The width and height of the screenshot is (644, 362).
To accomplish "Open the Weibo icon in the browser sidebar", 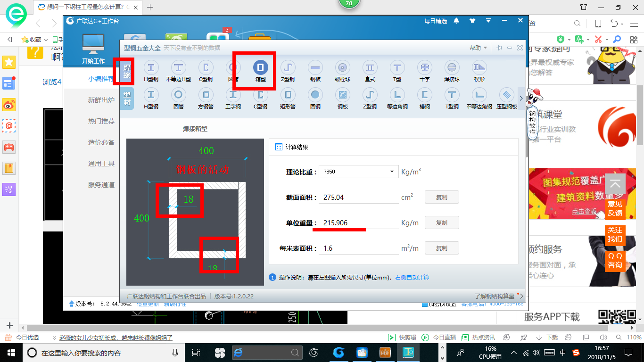I will pyautogui.click(x=9, y=105).
